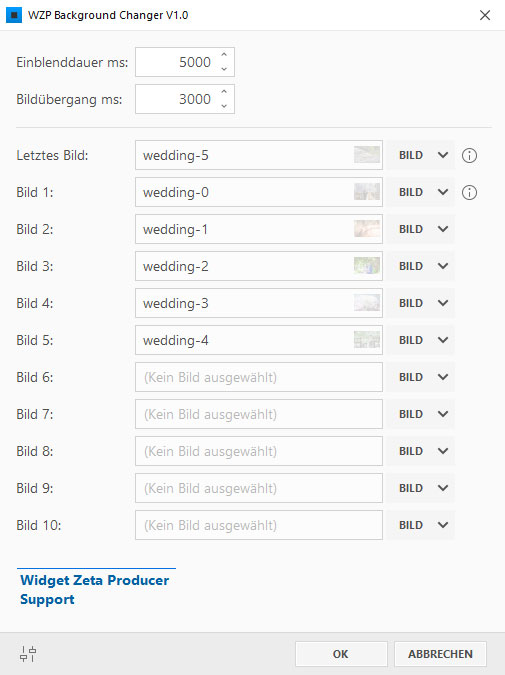505x675 pixels.
Task: Close the WZP Background Changer window
Action: point(485,15)
